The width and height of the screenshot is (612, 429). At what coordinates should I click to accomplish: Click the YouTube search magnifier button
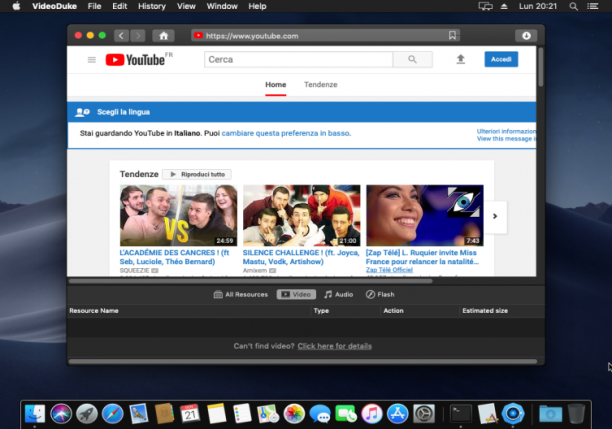click(x=413, y=59)
